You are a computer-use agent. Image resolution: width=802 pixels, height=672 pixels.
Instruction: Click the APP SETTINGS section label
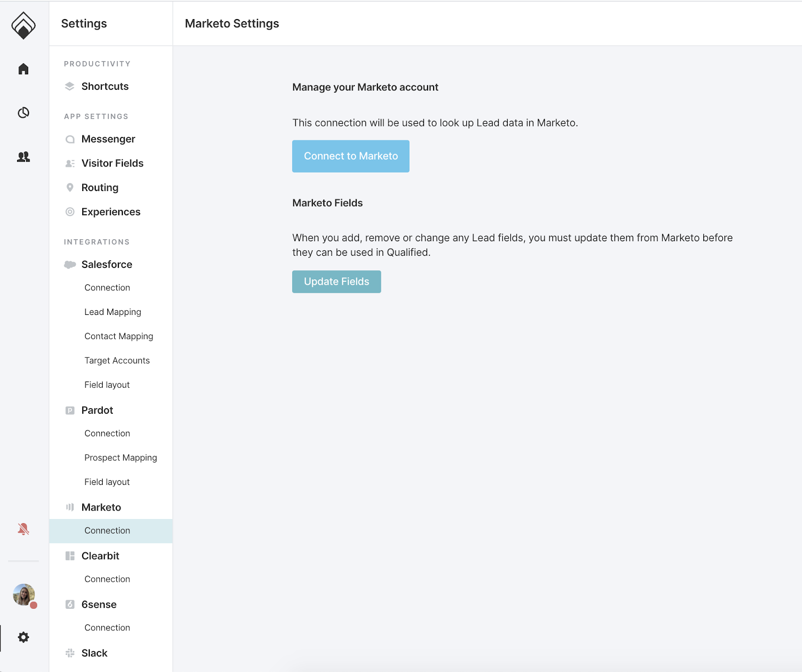96,116
